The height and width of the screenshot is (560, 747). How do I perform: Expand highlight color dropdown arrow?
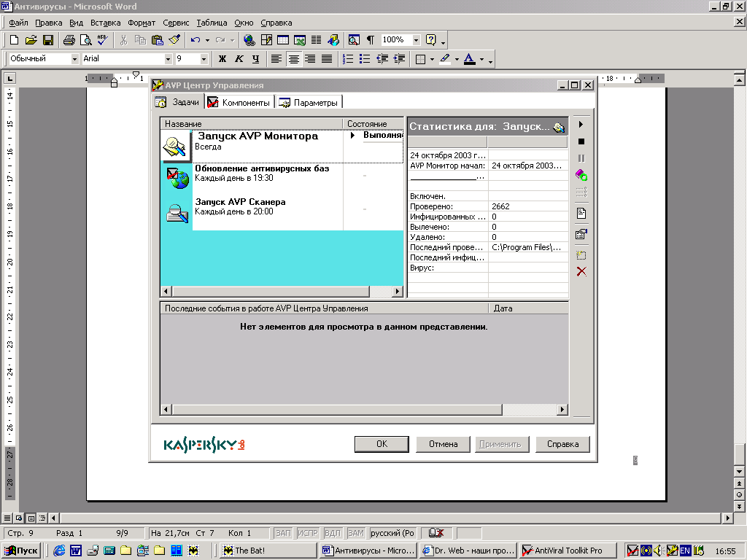457,59
